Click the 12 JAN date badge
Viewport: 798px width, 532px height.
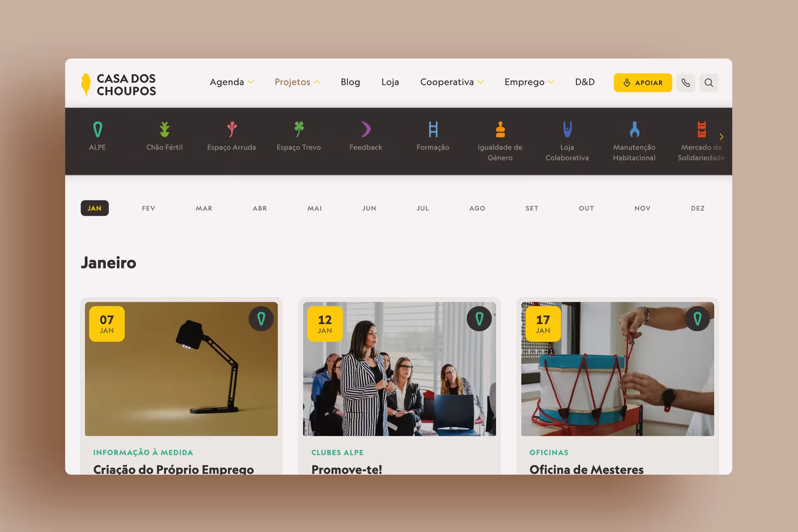pyautogui.click(x=325, y=324)
